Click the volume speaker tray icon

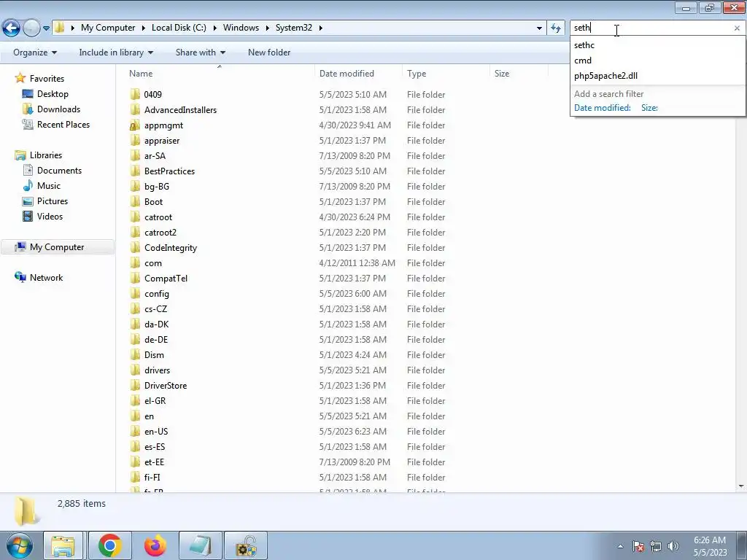pyautogui.click(x=673, y=546)
